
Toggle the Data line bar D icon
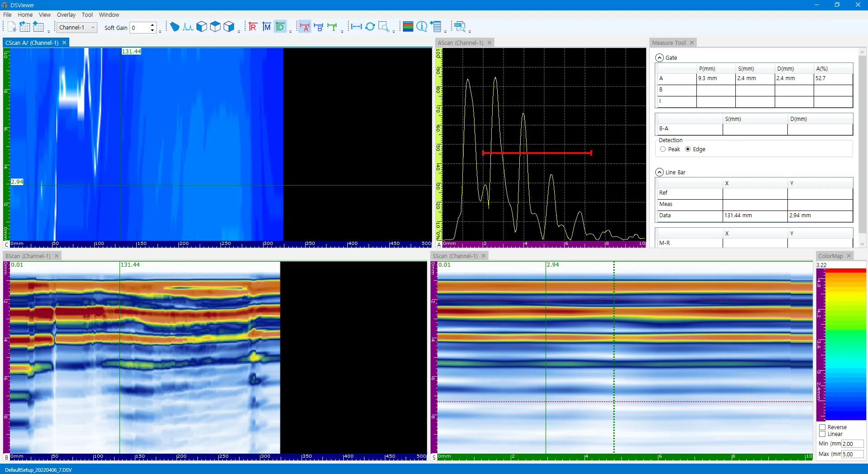pos(280,27)
